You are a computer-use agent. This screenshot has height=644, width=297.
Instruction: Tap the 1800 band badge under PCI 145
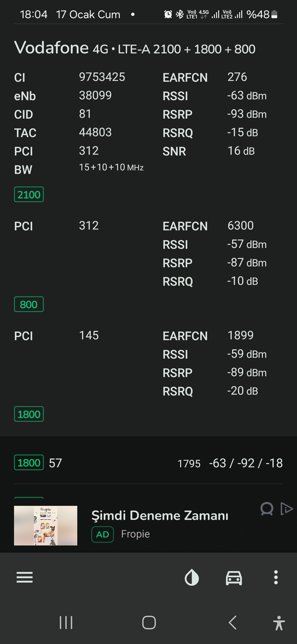pyautogui.click(x=29, y=414)
